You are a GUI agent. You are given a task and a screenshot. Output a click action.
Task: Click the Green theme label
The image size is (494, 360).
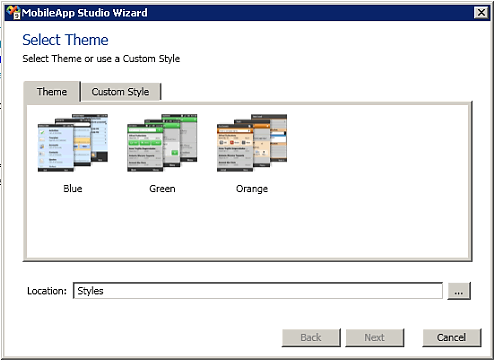(x=162, y=189)
